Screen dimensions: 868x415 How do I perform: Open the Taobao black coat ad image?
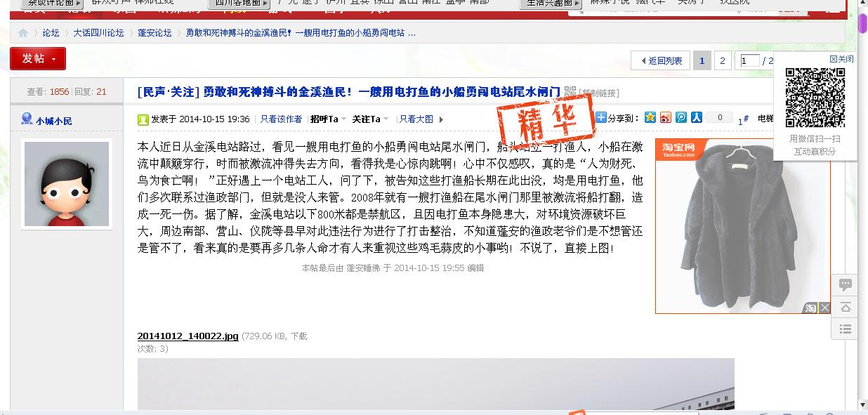[x=742, y=226]
